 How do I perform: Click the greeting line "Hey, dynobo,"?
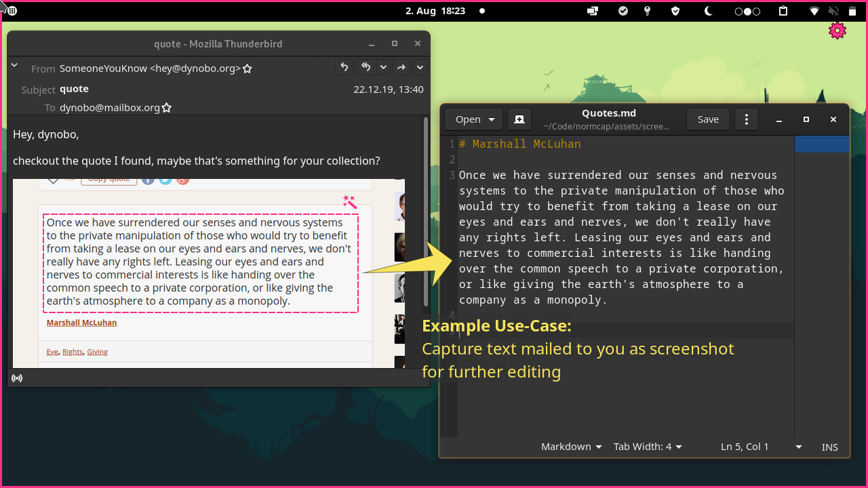point(46,135)
